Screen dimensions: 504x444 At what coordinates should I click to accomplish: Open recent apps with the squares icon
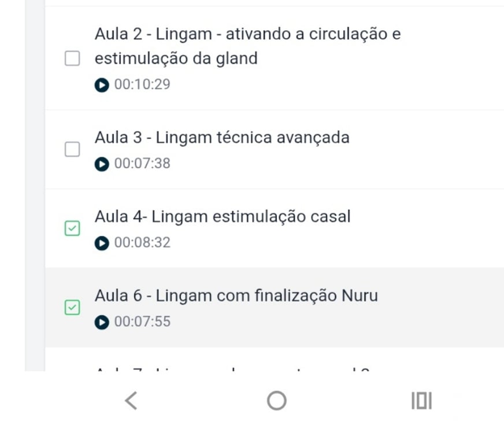[421, 400]
